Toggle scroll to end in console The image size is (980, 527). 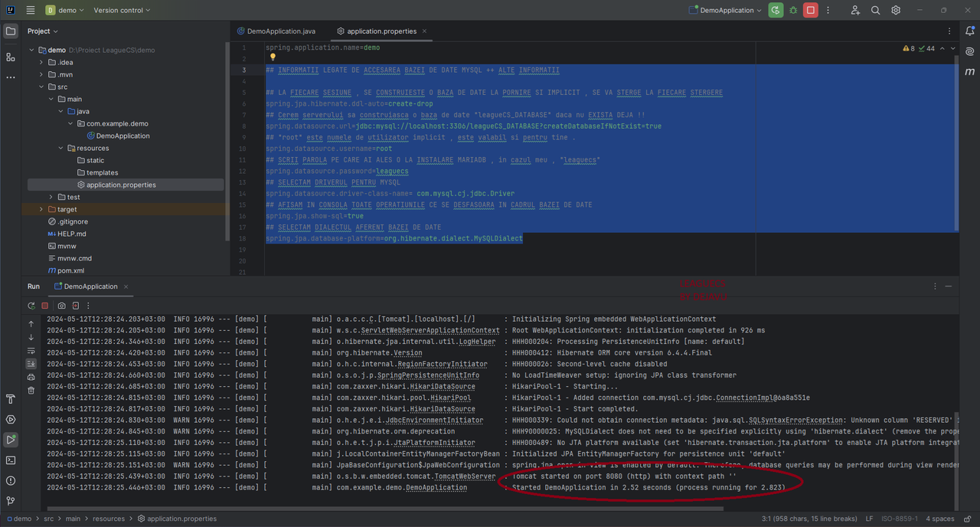click(31, 363)
